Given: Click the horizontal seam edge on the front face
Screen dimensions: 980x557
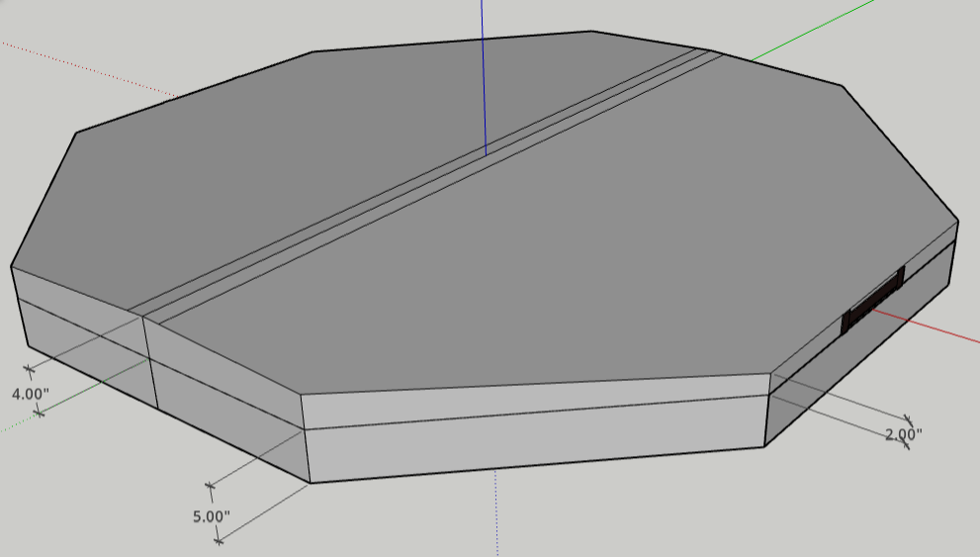Looking at the screenshot, I should tap(534, 423).
